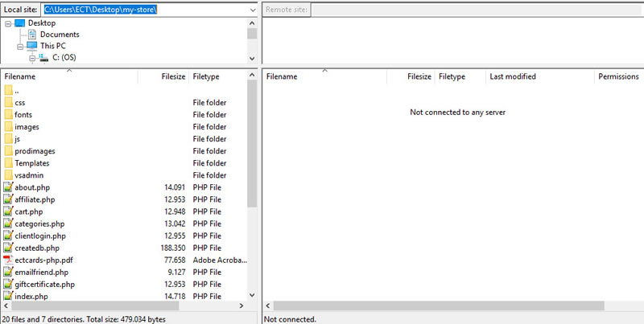This screenshot has height=324, width=644.
Task: Click the vsadmin folder icon
Action: pyautogui.click(x=8, y=175)
